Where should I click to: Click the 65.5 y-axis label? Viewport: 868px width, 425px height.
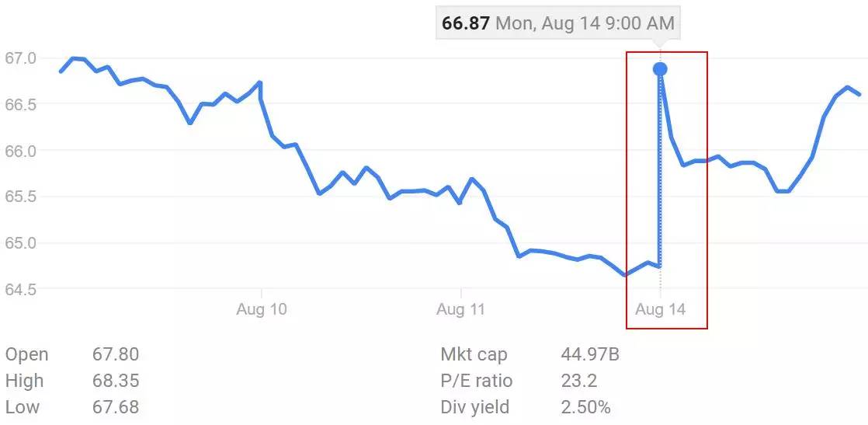click(21, 197)
